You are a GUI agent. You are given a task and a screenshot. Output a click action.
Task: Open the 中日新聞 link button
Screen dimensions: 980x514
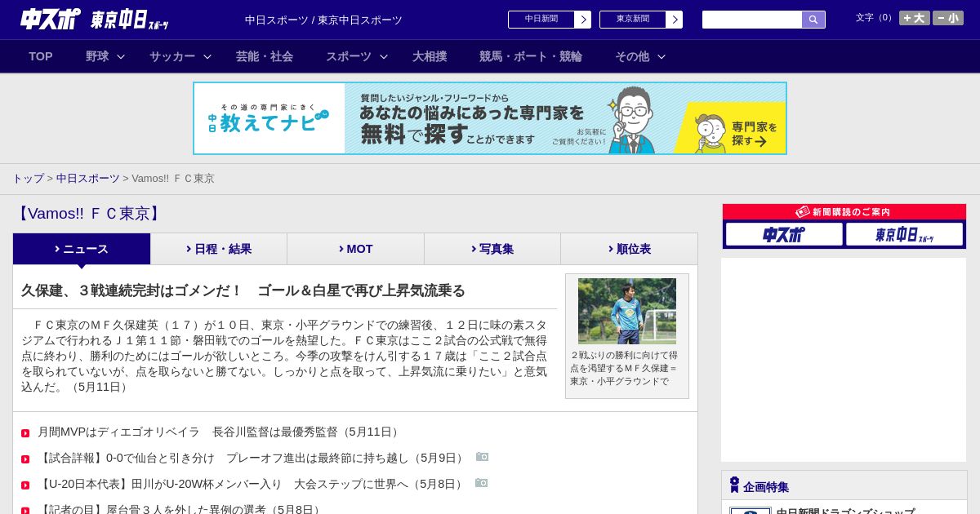(x=541, y=20)
